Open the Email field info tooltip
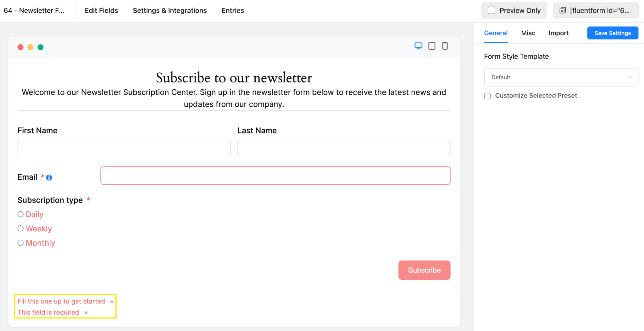The width and height of the screenshot is (644, 331). (x=49, y=177)
